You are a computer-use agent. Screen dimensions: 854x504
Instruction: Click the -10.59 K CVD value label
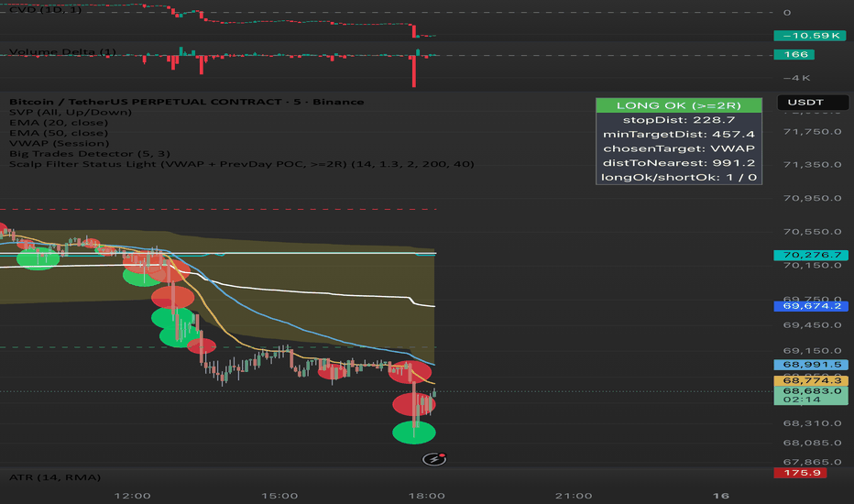click(810, 36)
